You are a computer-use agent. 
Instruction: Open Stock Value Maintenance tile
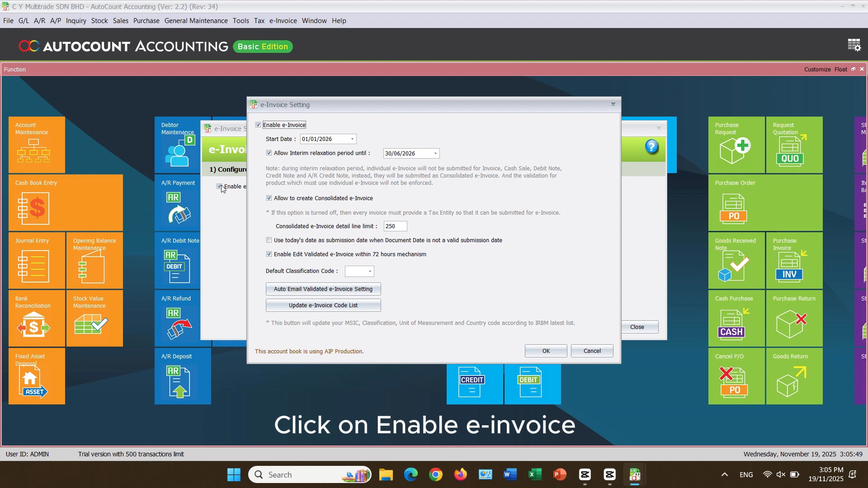click(x=94, y=319)
